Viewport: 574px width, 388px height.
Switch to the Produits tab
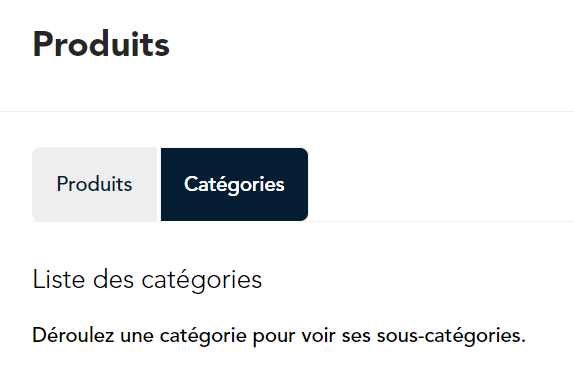94,184
